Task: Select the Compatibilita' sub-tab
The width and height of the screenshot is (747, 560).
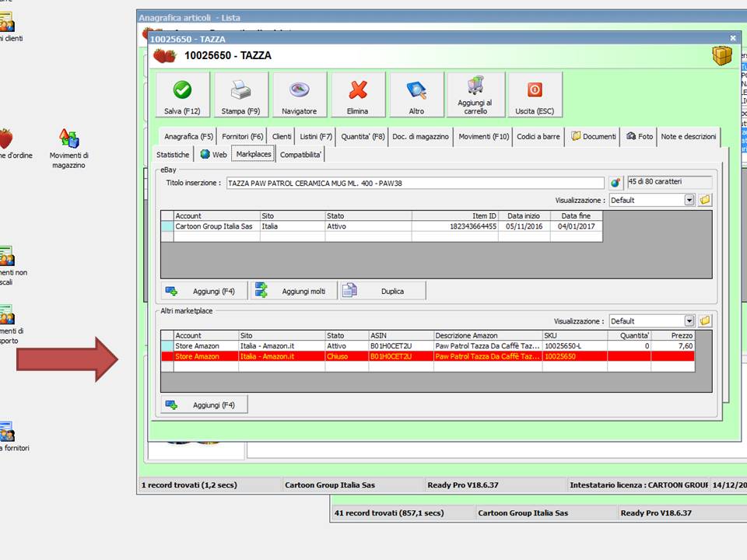Action: tap(301, 155)
